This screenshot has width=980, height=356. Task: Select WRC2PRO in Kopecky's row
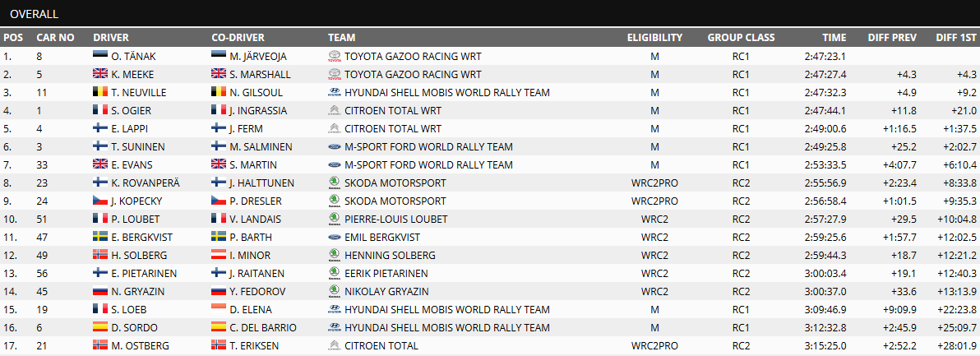[x=654, y=201]
